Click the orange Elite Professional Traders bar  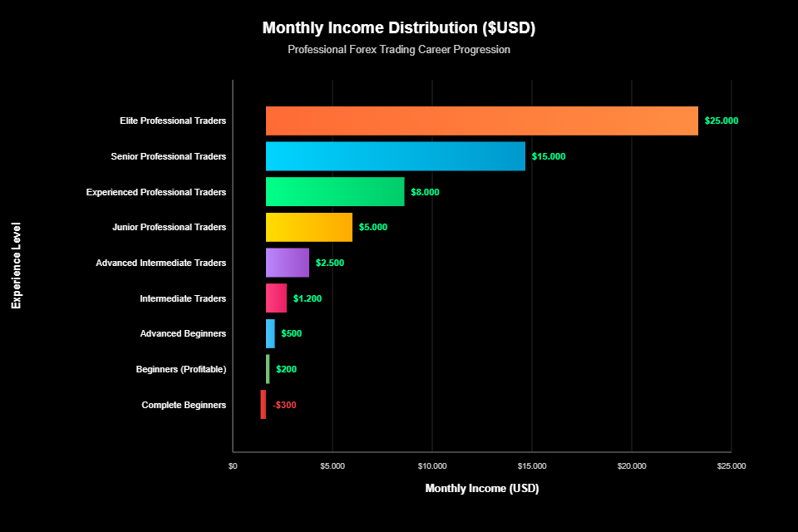pos(481,121)
